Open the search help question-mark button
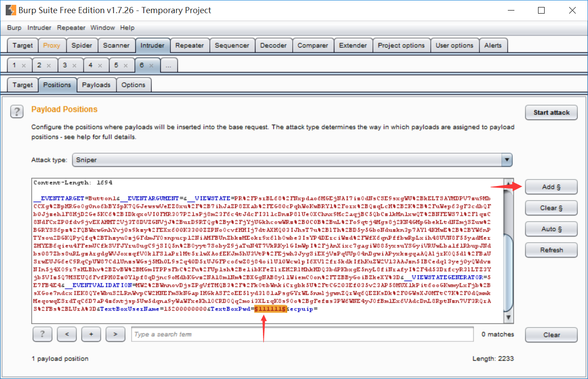Screen dimensions: 588x379 (x=43, y=334)
